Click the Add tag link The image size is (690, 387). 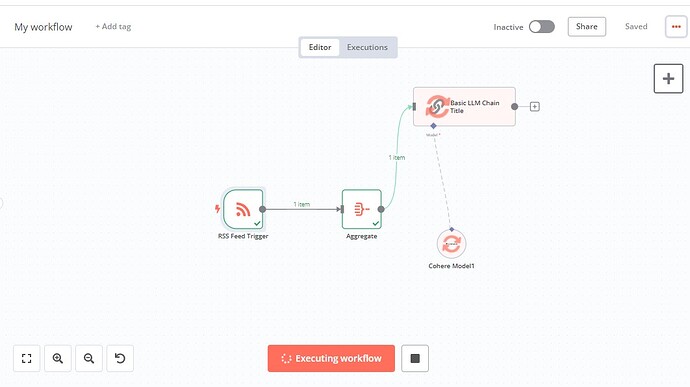pyautogui.click(x=113, y=26)
